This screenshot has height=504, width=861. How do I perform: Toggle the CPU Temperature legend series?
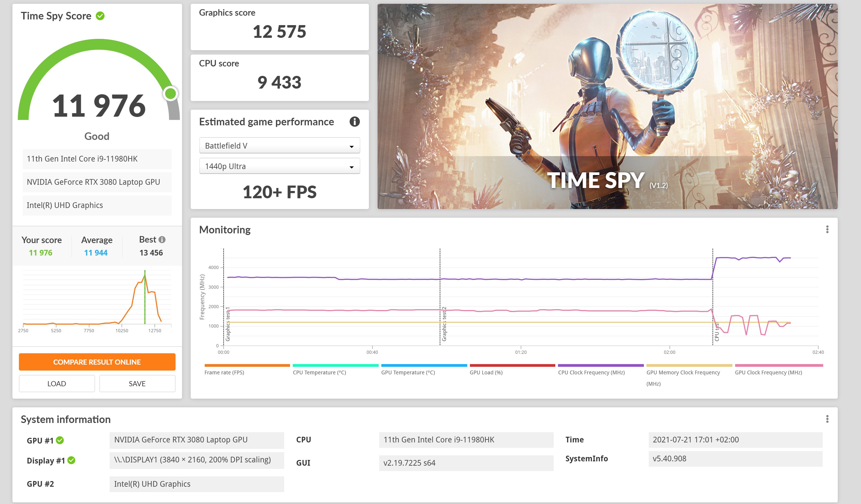tap(319, 372)
